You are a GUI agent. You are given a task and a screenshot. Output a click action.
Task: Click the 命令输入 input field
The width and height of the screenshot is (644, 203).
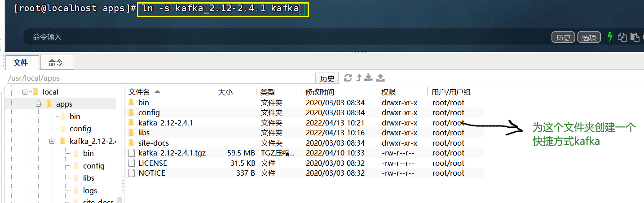(287, 37)
